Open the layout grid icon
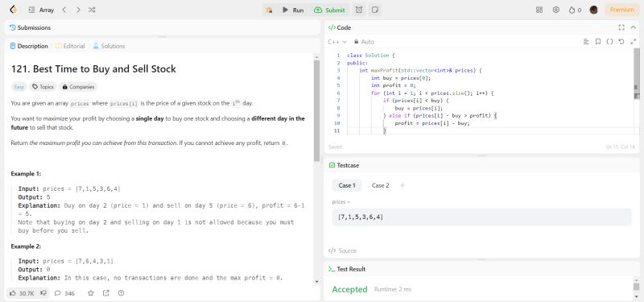Image resolution: width=644 pixels, height=302 pixels. pos(539,10)
